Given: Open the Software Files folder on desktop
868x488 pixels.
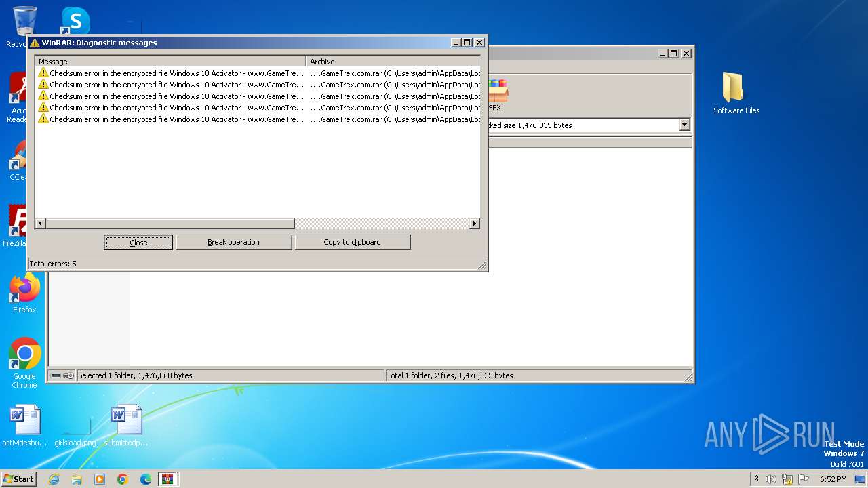Looking at the screenshot, I should (736, 94).
